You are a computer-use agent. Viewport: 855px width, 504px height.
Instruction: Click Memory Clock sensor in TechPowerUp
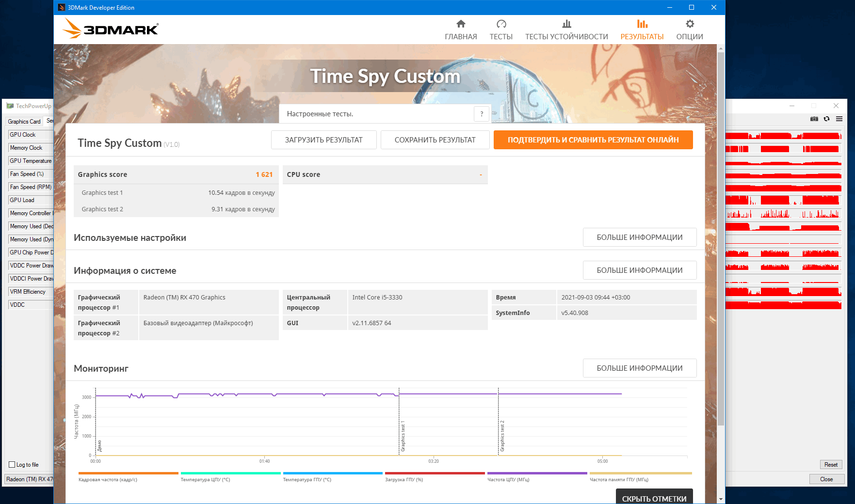[31, 148]
